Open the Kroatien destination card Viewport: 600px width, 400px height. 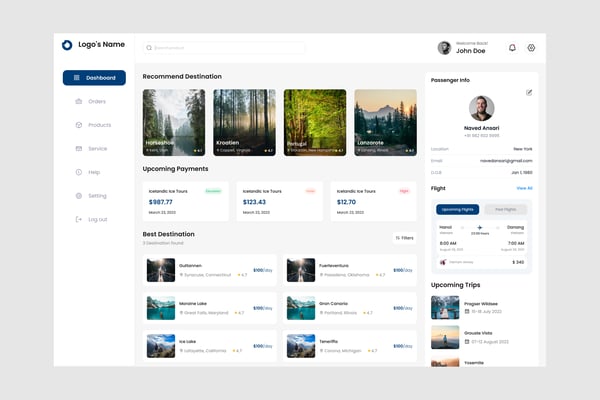click(245, 122)
